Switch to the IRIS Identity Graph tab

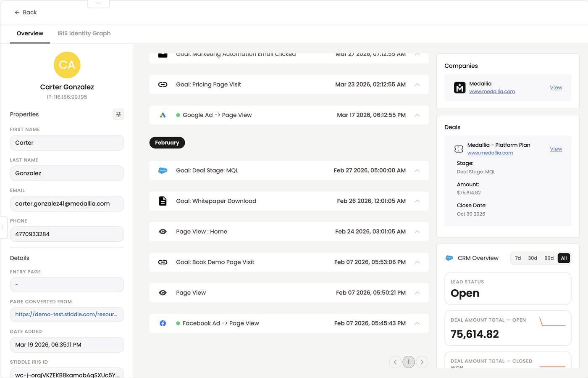click(84, 33)
